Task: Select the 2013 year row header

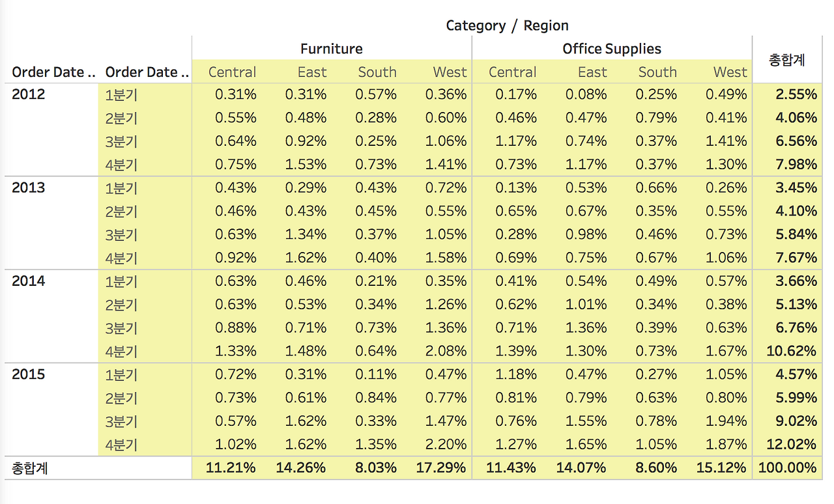Action: pyautogui.click(x=29, y=188)
